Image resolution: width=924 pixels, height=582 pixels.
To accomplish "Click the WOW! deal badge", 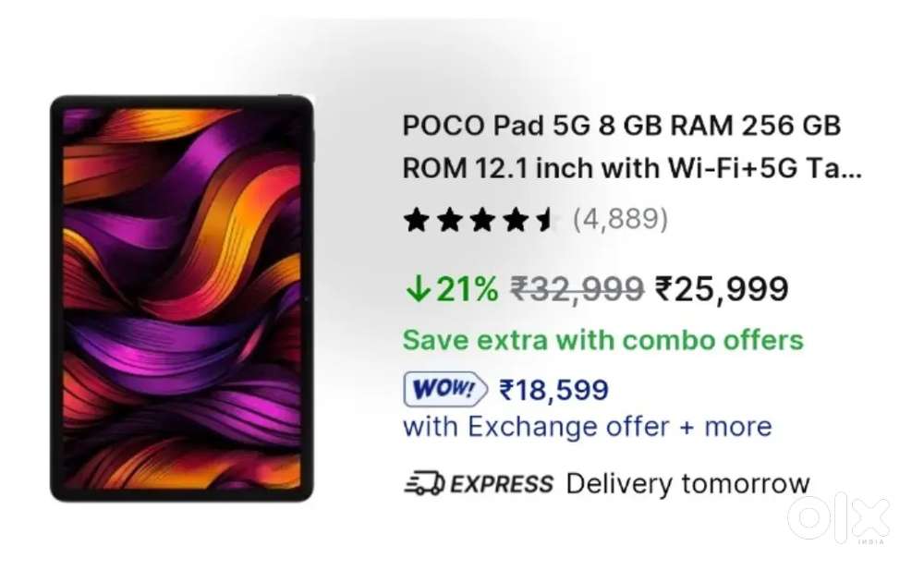I will point(445,390).
